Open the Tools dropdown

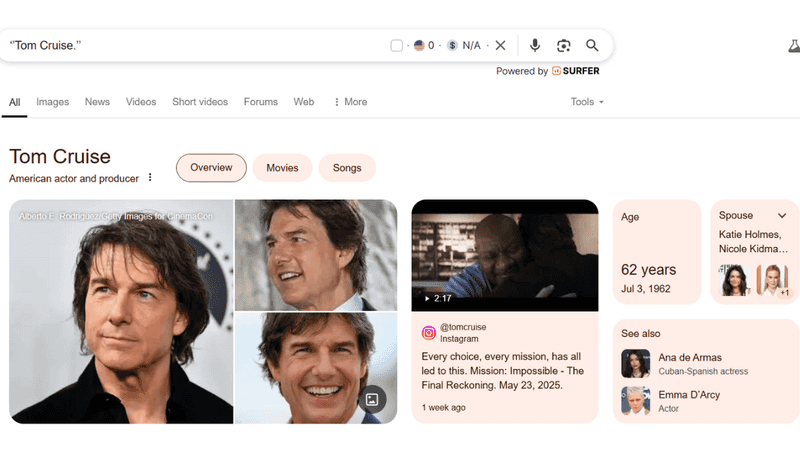click(x=587, y=102)
